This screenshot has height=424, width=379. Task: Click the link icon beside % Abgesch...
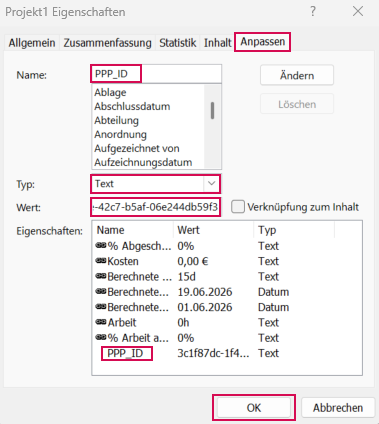pos(101,245)
